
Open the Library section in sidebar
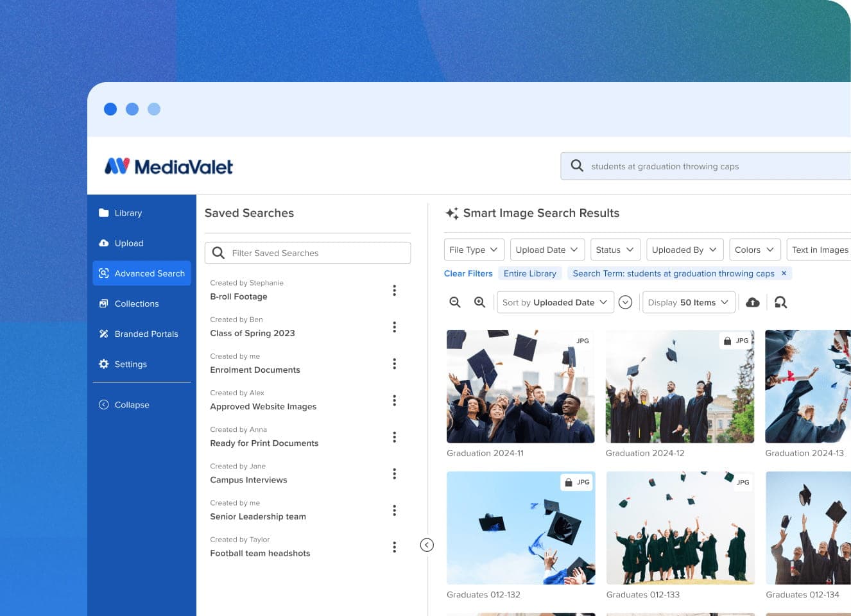pyautogui.click(x=128, y=212)
